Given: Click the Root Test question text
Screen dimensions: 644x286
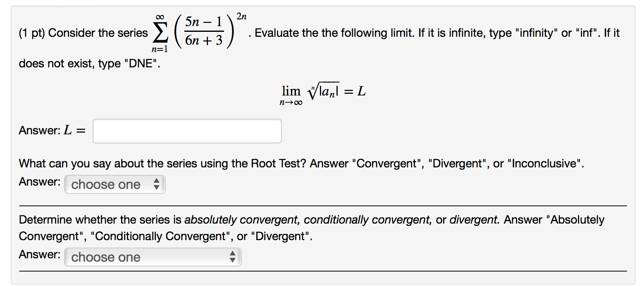Looking at the screenshot, I should (x=302, y=164).
